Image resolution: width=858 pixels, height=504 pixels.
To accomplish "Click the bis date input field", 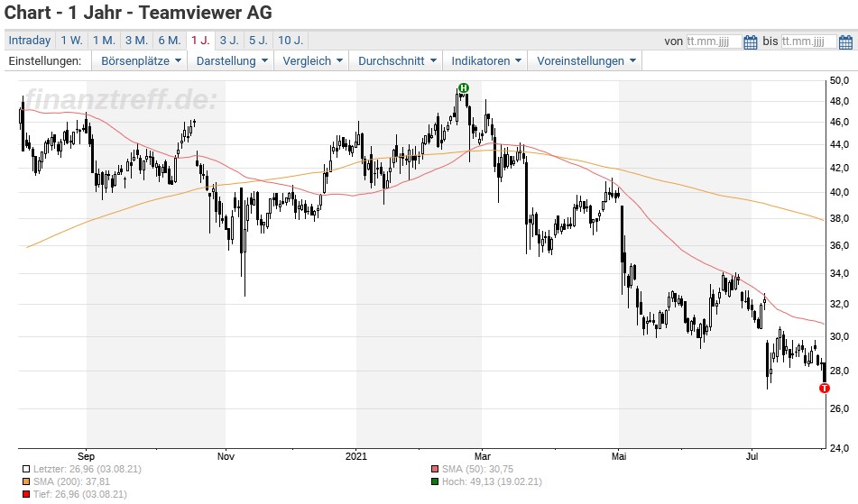I will pyautogui.click(x=808, y=41).
